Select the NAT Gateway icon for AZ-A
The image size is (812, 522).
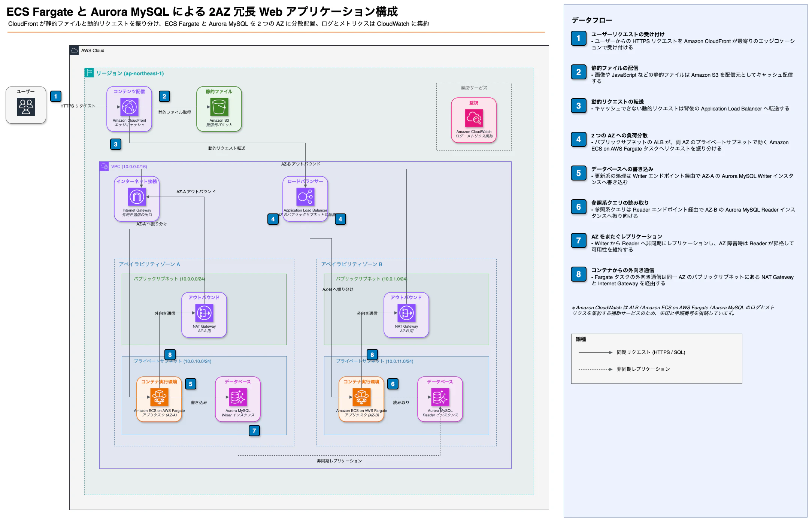pos(204,313)
